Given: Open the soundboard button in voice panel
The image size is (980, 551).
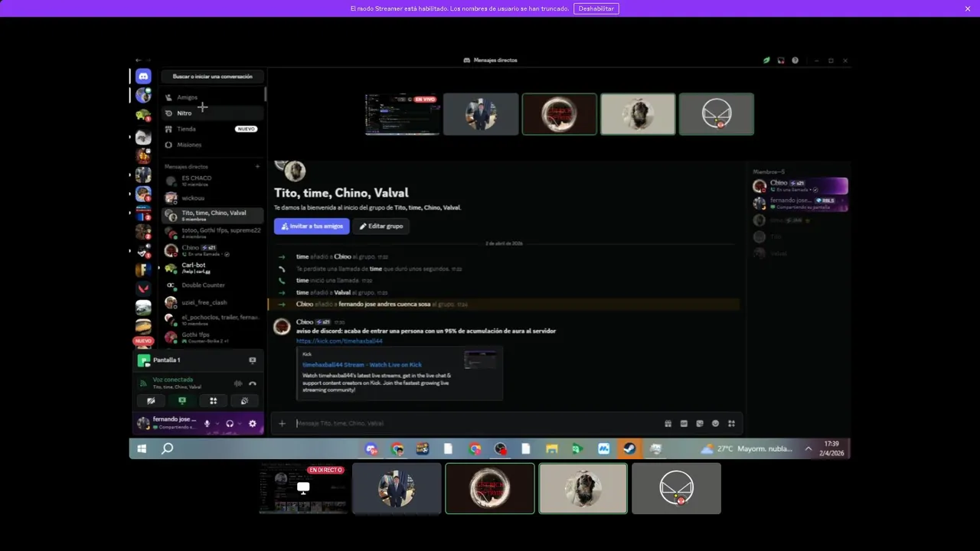Looking at the screenshot, I should [244, 400].
